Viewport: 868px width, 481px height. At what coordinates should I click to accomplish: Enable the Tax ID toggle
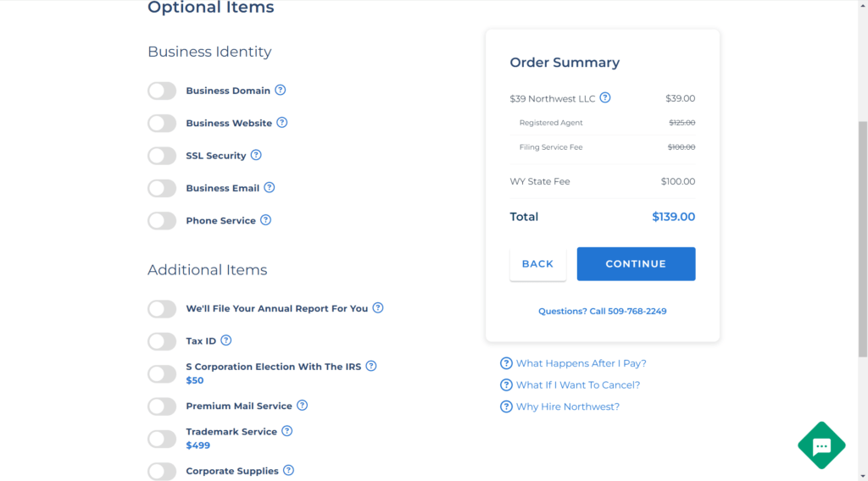162,341
